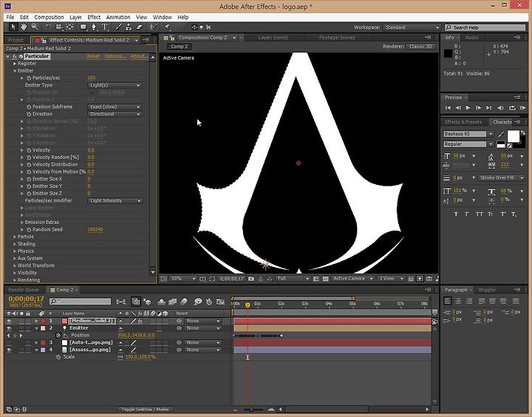This screenshot has height=417, width=532.
Task: Expand the Particle group
Action: [x=15, y=237]
